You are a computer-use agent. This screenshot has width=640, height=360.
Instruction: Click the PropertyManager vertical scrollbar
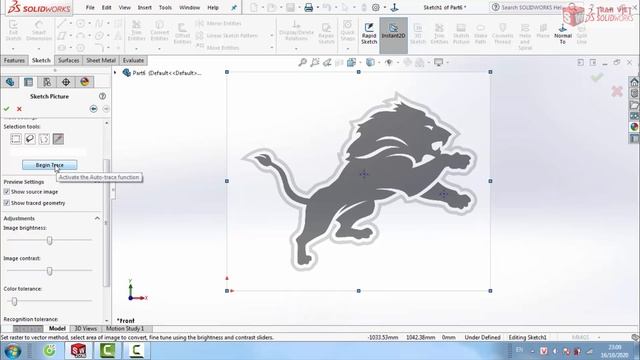[107, 222]
